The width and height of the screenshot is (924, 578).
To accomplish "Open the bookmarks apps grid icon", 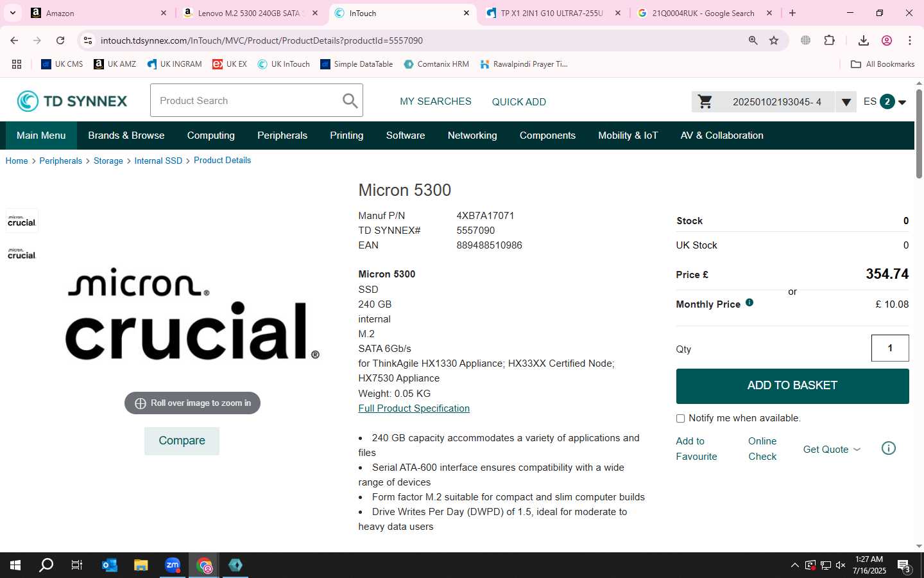I will coord(17,64).
